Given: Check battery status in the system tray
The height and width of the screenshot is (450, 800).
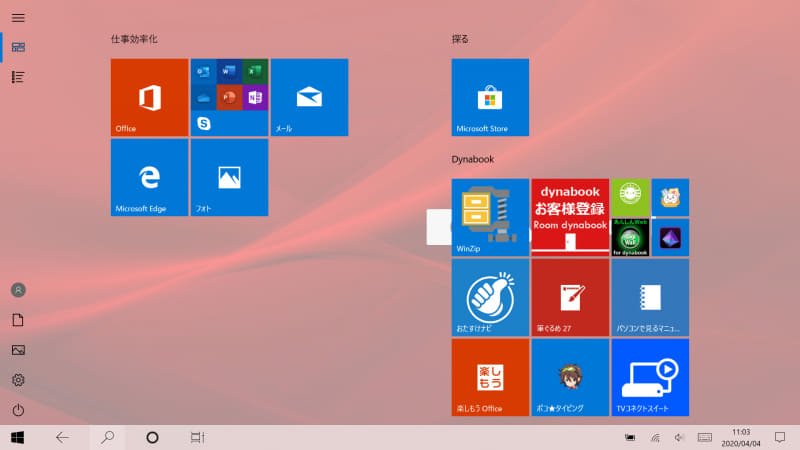Looking at the screenshot, I should click(x=631, y=438).
